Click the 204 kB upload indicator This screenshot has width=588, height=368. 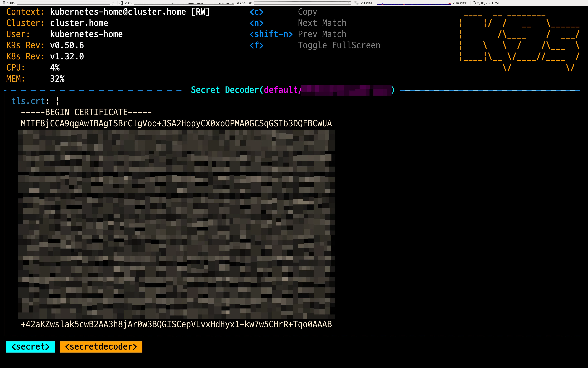(x=459, y=3)
